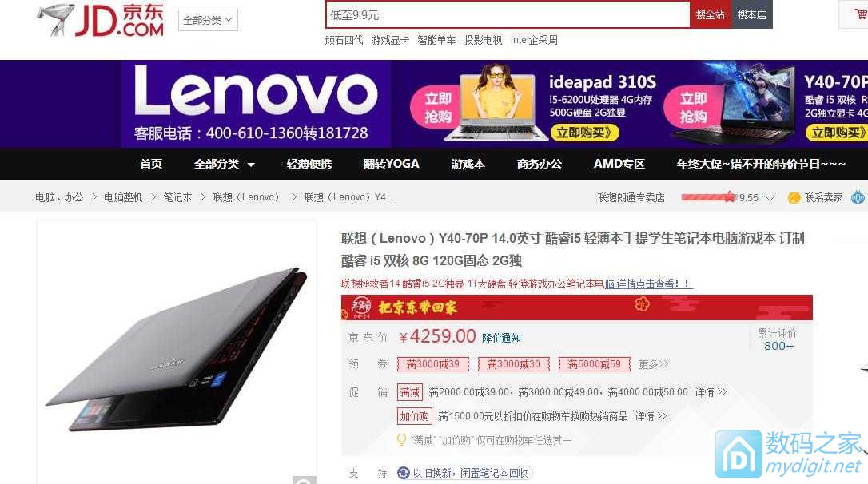
Task: Click the 以旧换新 trade-in icon
Action: pos(404,473)
